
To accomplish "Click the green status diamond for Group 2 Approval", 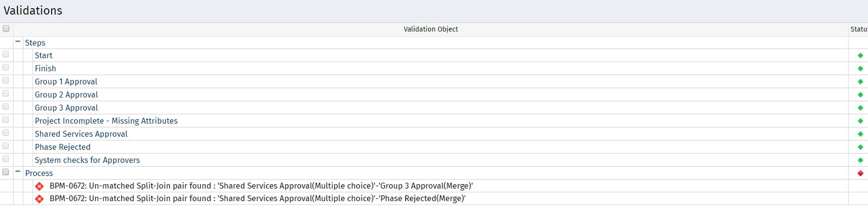I will [x=860, y=95].
